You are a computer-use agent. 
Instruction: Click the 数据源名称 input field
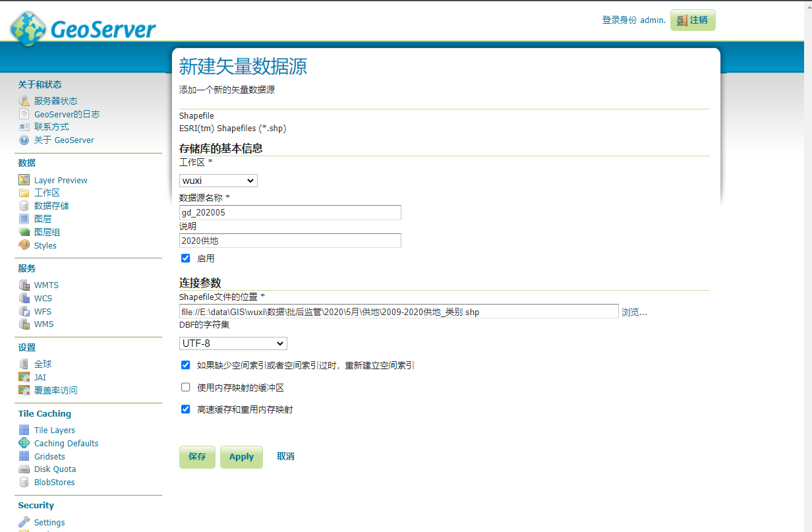(x=290, y=212)
